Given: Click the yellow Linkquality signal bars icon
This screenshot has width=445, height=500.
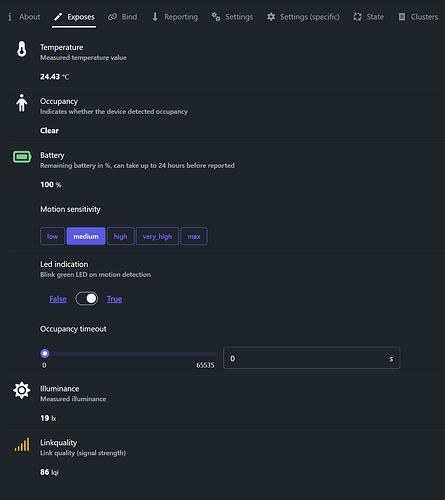Looking at the screenshot, I should (x=22, y=444).
